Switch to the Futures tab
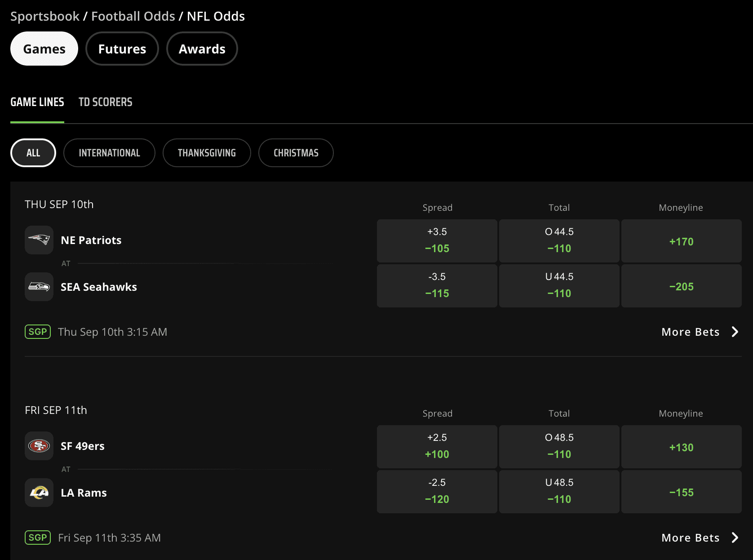753x560 pixels. click(x=122, y=49)
